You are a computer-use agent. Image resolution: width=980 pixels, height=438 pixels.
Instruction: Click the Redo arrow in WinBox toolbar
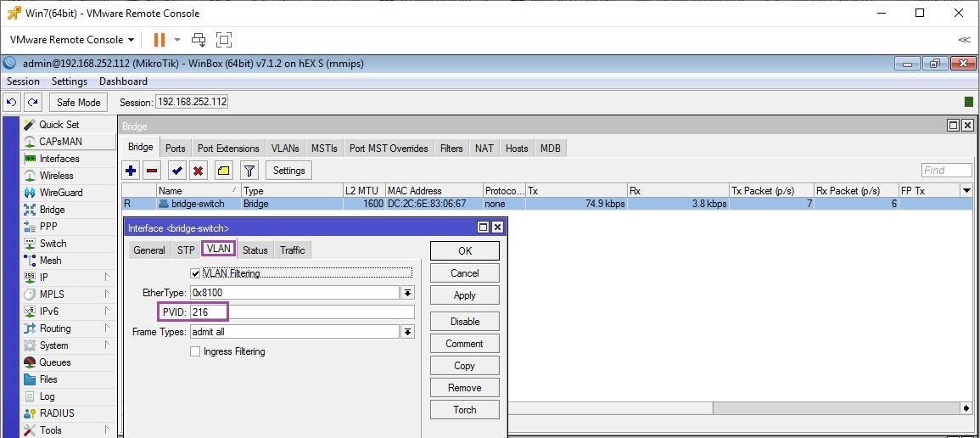coord(33,102)
